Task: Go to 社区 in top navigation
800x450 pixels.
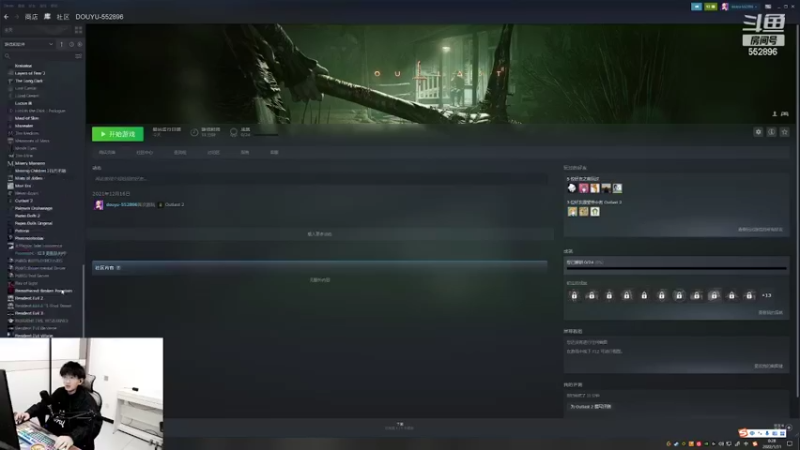Action: (63, 17)
